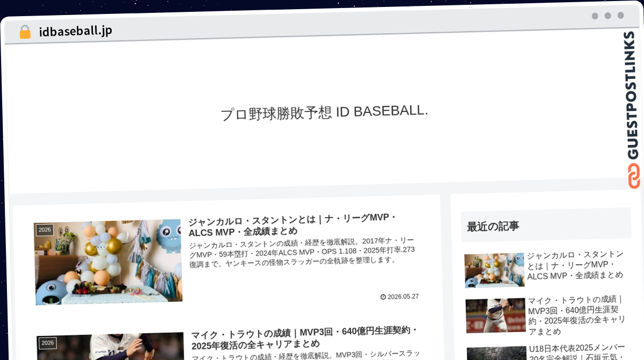Open sidebar link マイク・トラウトの成績
Image resolution: width=644 pixels, height=360 pixels.
tap(577, 315)
